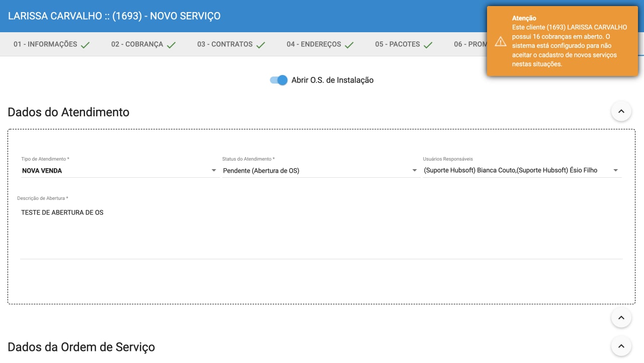Collapse Dados da Ordem de Serviço using its chevron
Screen dimensions: 644x363
(x=621, y=346)
